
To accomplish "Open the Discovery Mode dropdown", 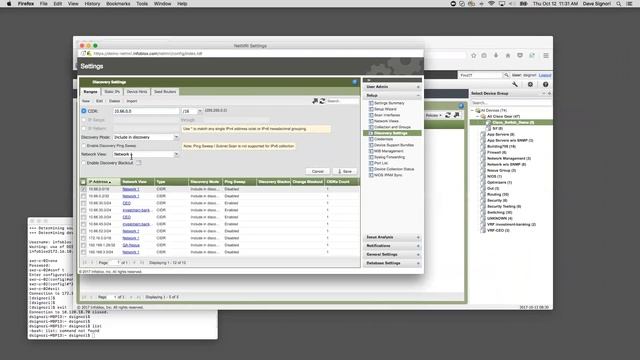I will (x=176, y=138).
